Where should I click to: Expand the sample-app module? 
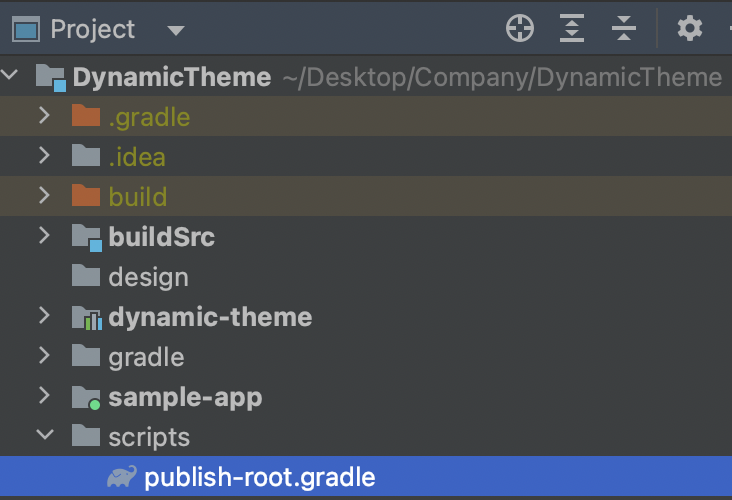click(44, 396)
